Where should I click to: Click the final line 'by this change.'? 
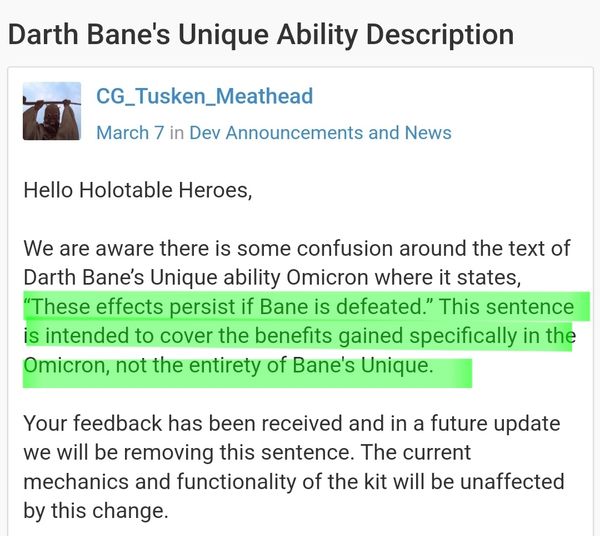tap(96, 511)
